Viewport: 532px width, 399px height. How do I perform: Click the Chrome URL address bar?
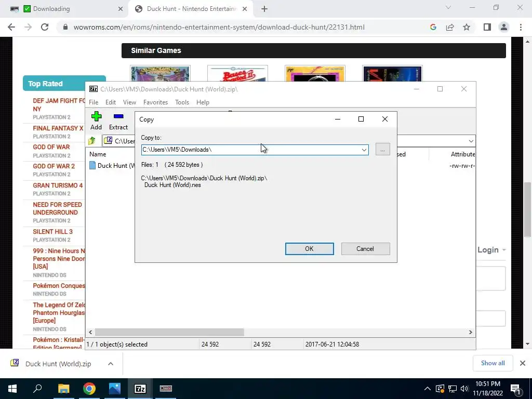pyautogui.click(x=219, y=27)
